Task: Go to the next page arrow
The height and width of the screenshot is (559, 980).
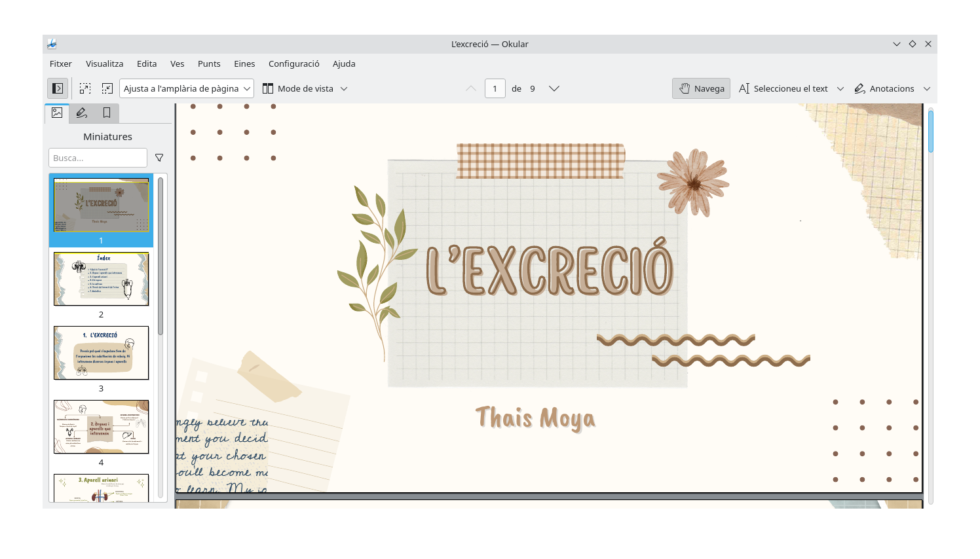Action: pyautogui.click(x=554, y=88)
